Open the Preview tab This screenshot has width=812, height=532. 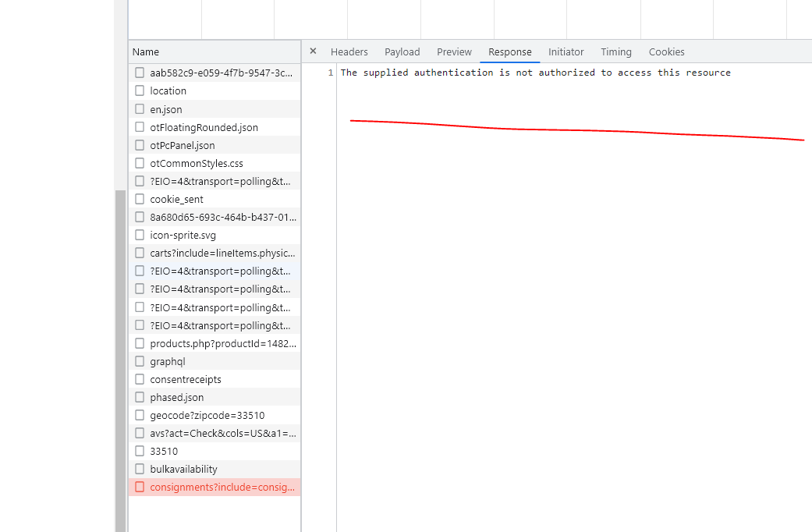(x=454, y=51)
